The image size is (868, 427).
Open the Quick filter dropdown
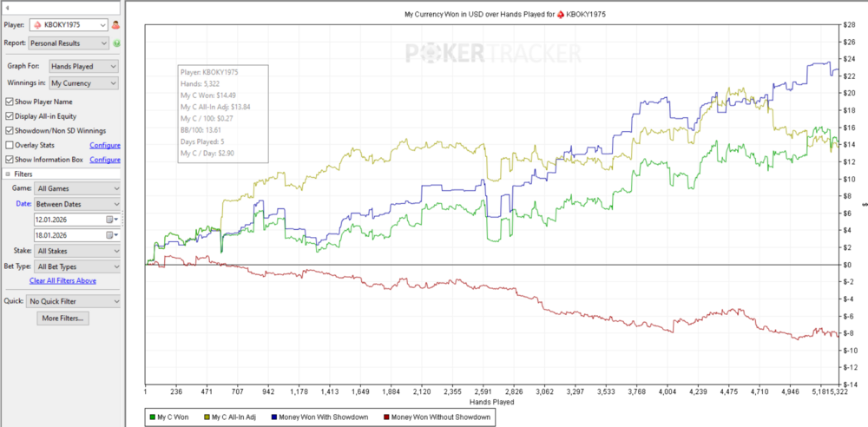pyautogui.click(x=73, y=301)
